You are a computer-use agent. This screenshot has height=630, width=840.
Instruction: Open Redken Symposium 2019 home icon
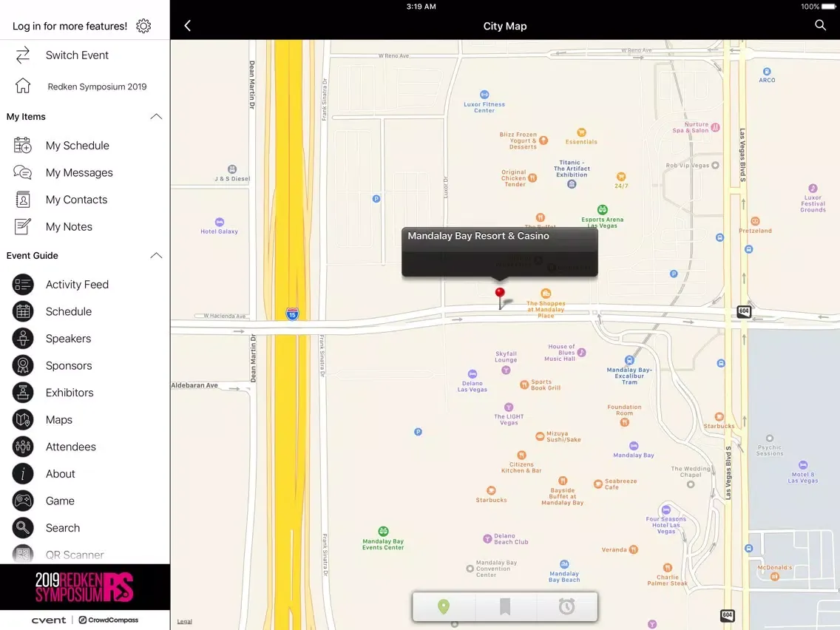(x=23, y=86)
